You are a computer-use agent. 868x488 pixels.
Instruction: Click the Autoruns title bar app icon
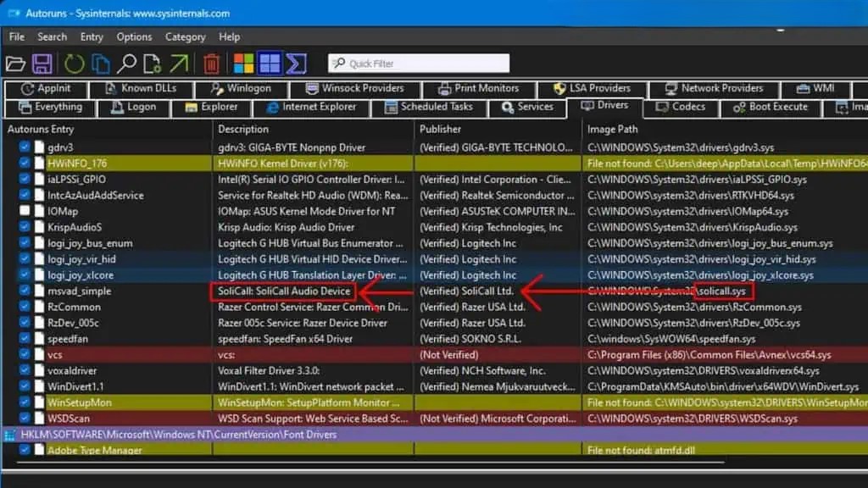pyautogui.click(x=14, y=14)
